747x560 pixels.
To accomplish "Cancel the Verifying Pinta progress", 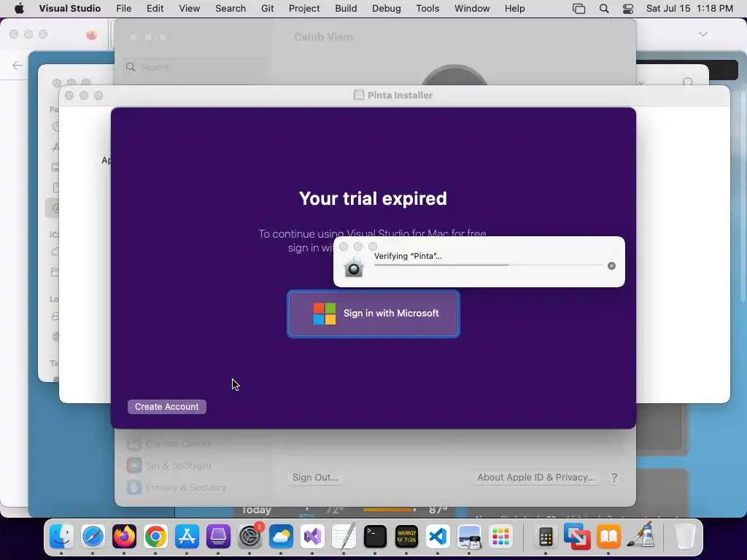I will pos(612,265).
